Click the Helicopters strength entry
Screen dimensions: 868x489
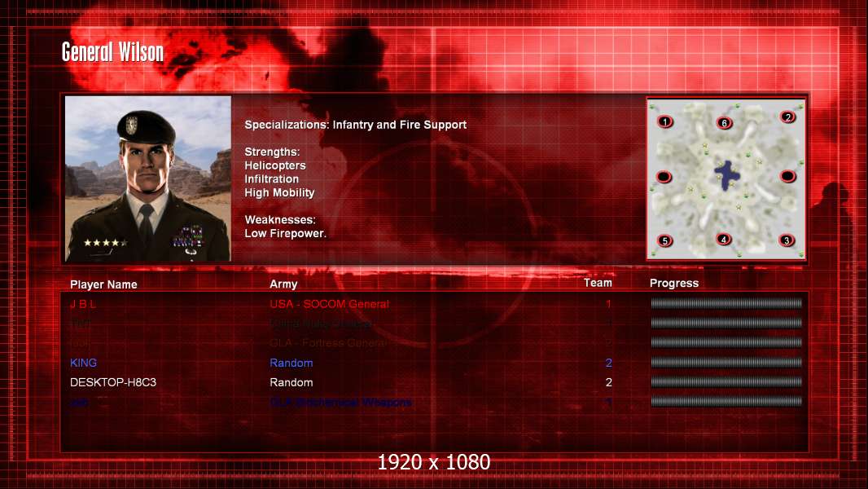275,165
